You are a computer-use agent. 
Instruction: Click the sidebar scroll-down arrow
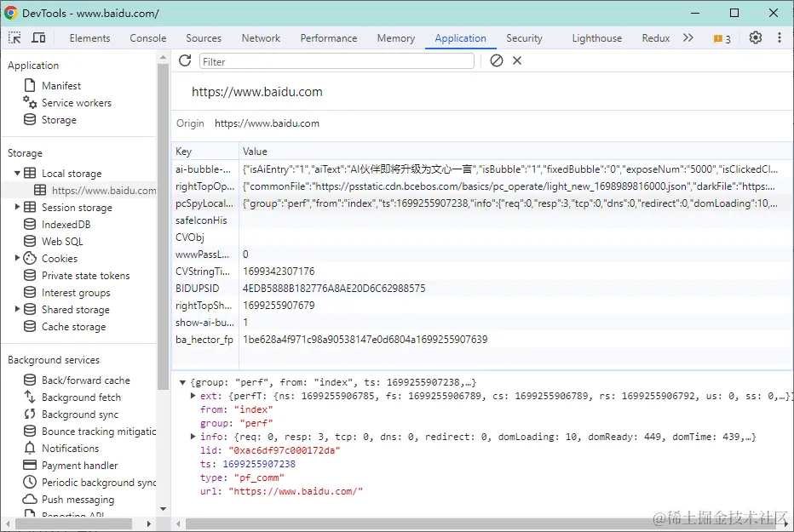163,509
